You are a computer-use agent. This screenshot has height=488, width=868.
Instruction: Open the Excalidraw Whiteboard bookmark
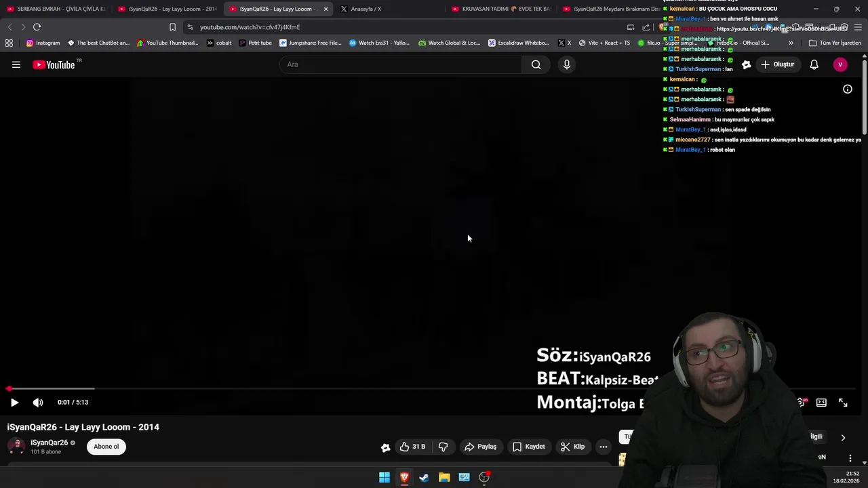519,43
